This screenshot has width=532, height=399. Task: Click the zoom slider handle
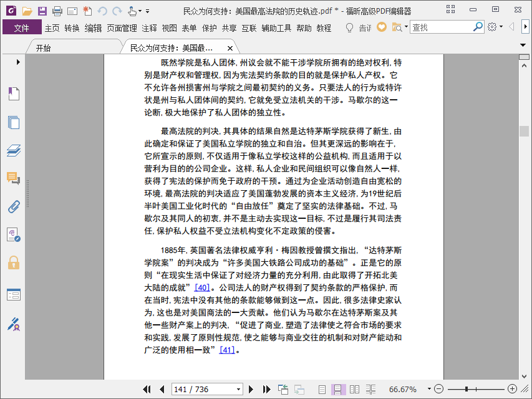coord(467,389)
